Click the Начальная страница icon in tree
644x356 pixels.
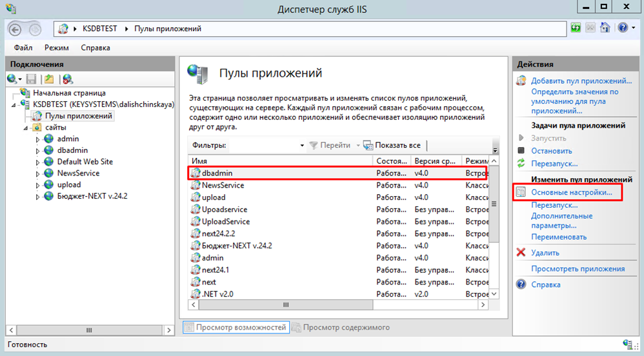click(25, 93)
